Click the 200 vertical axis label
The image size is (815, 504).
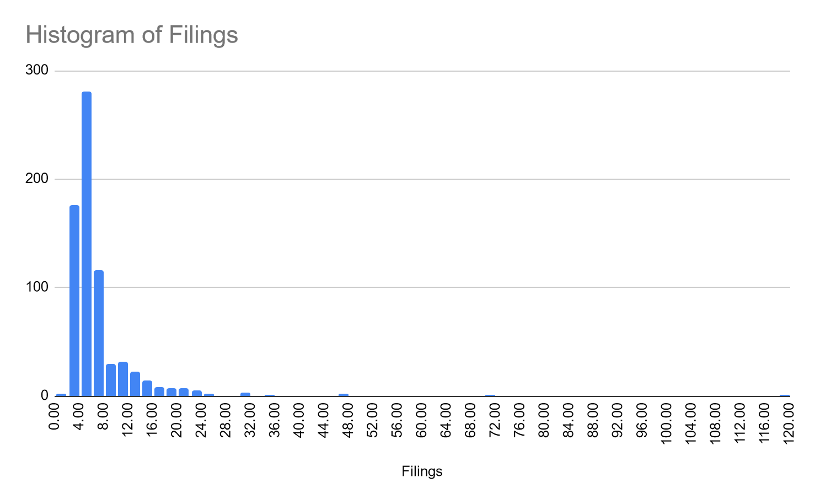[x=37, y=179]
